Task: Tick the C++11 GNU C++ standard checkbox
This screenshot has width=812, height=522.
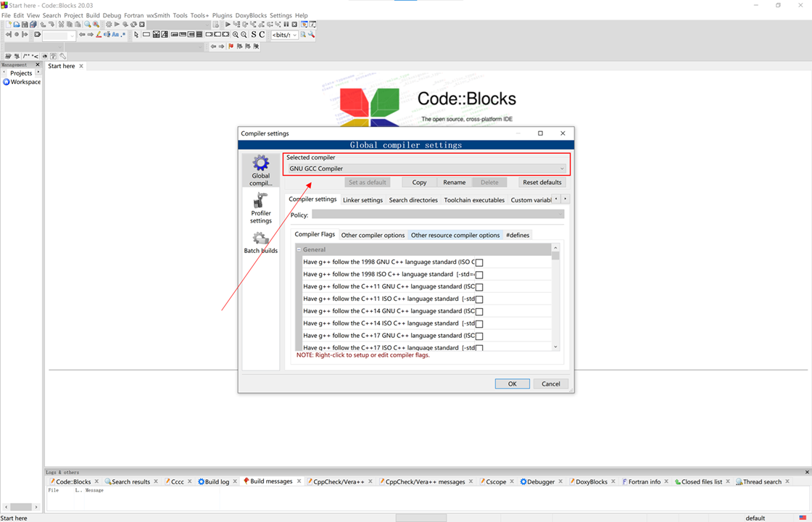Action: 479,287
